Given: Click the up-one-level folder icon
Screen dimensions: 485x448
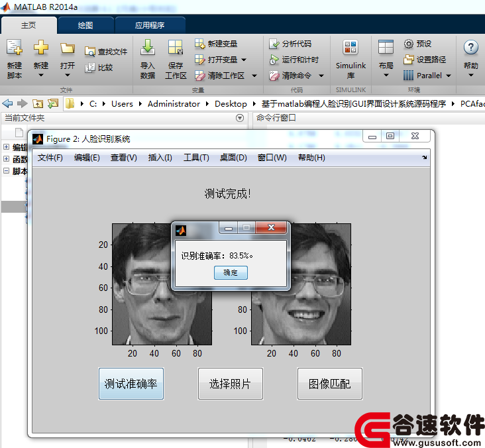Looking at the screenshot, I should (38, 103).
